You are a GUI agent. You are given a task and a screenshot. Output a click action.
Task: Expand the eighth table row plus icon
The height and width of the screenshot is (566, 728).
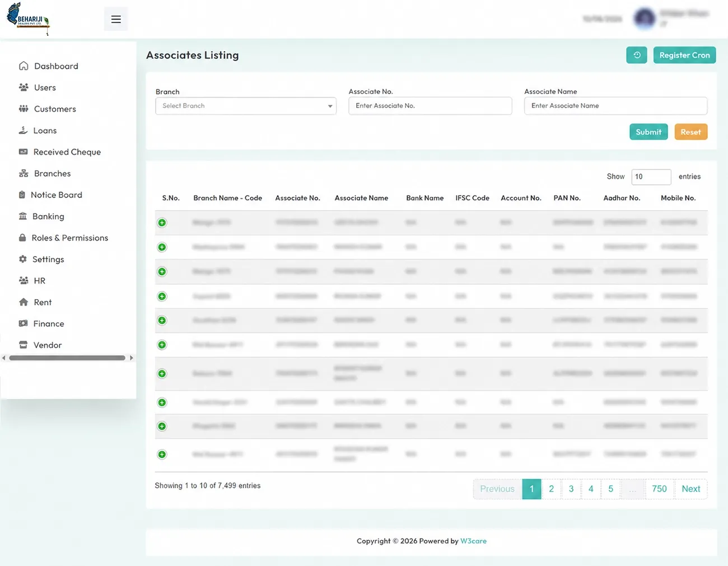[162, 402]
